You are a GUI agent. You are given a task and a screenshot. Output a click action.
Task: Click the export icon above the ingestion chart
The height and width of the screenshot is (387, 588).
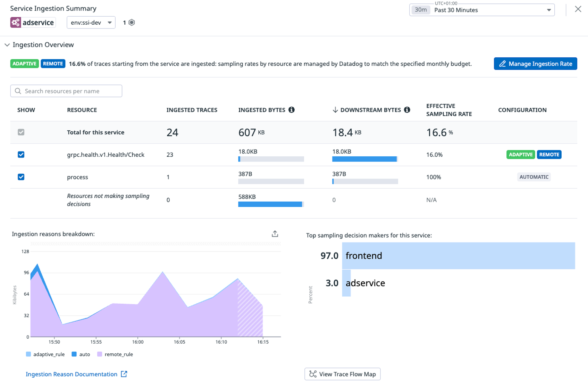[x=275, y=233]
